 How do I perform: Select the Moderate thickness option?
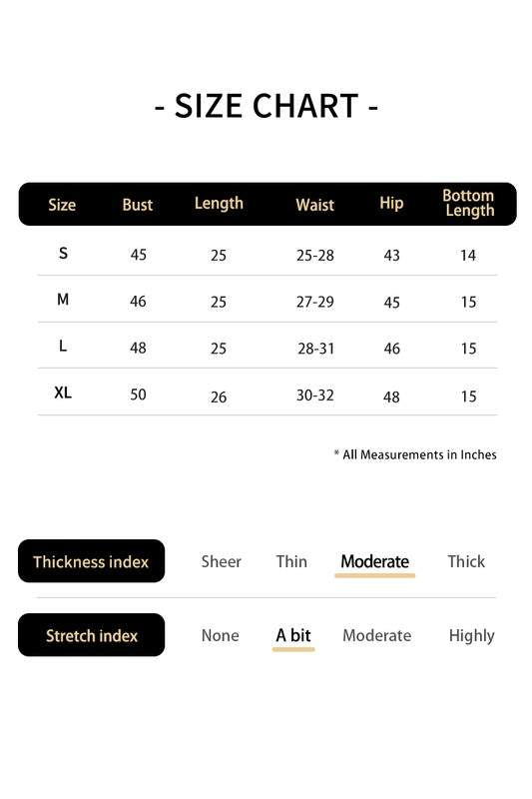click(374, 561)
